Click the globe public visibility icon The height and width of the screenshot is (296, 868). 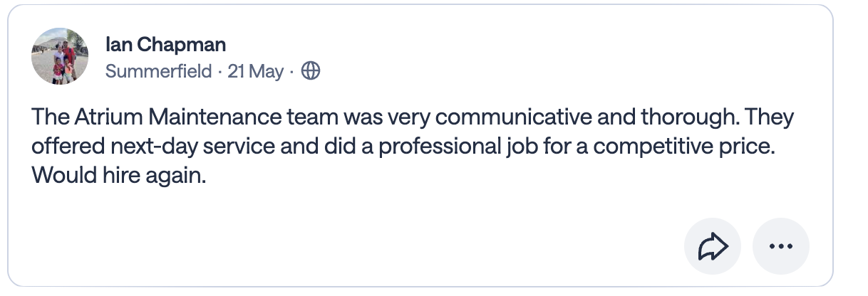(x=311, y=71)
